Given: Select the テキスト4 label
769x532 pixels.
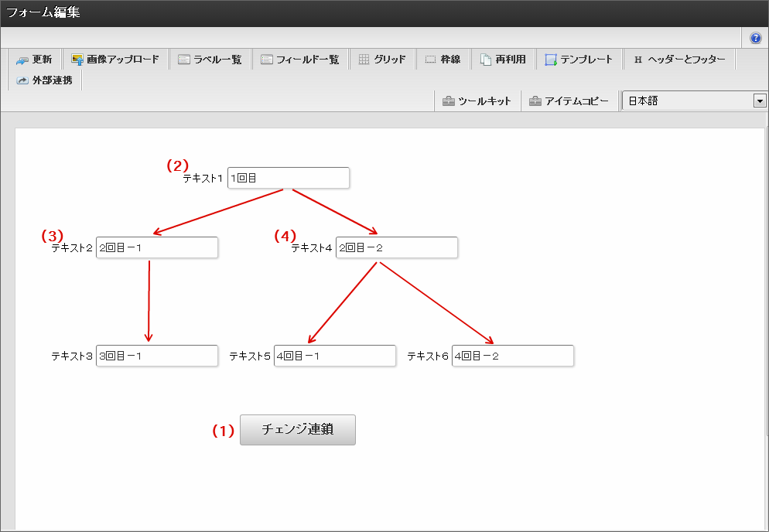Looking at the screenshot, I should point(312,248).
